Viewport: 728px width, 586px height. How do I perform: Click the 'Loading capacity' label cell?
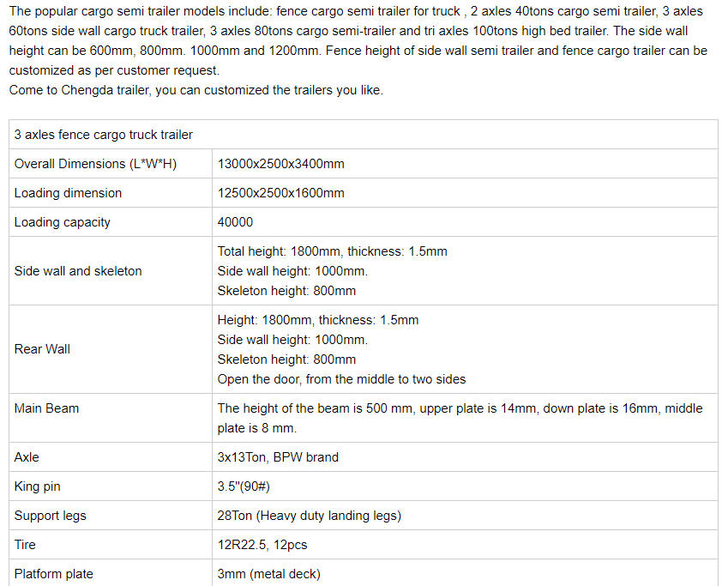pyautogui.click(x=63, y=222)
